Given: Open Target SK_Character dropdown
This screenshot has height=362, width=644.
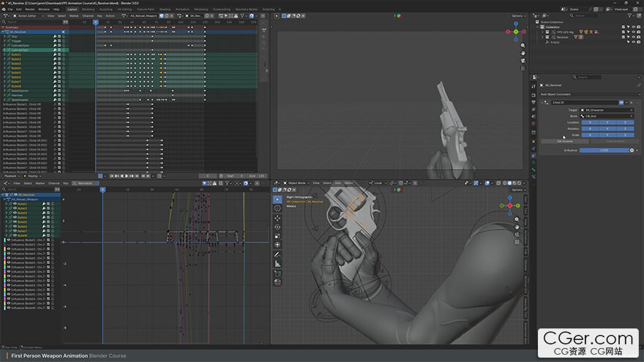Looking at the screenshot, I should click(607, 110).
